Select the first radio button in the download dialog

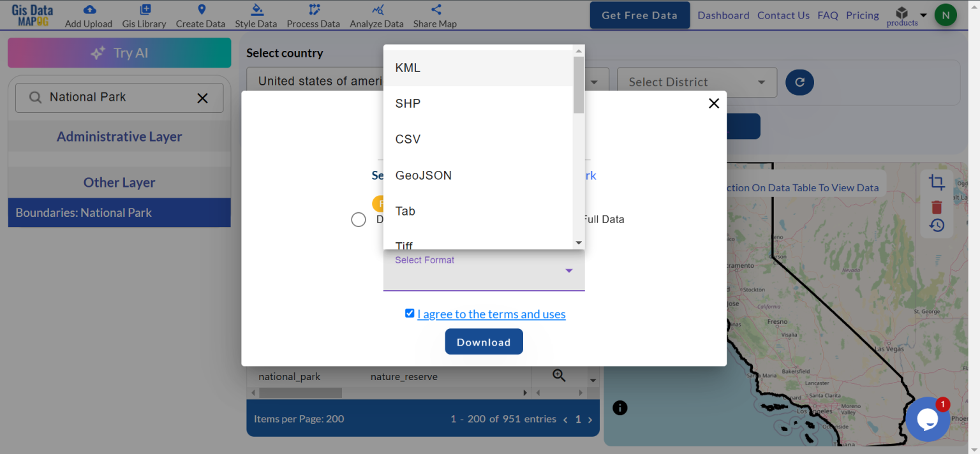tap(358, 219)
